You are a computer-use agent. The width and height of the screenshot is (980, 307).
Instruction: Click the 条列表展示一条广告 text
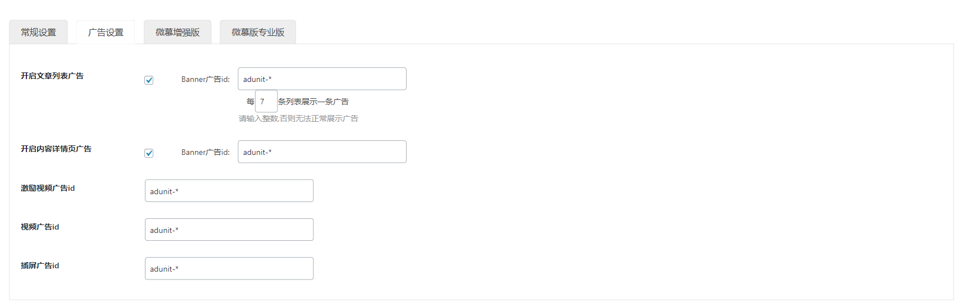[x=313, y=102]
